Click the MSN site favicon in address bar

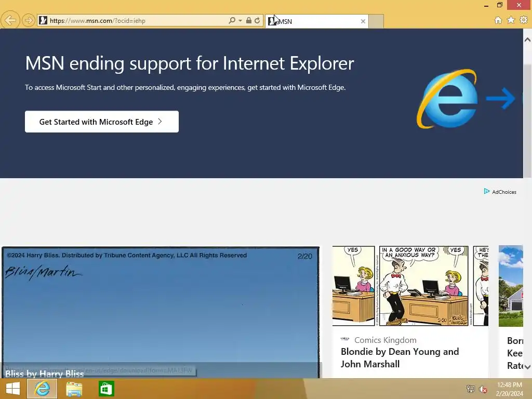pyautogui.click(x=43, y=20)
